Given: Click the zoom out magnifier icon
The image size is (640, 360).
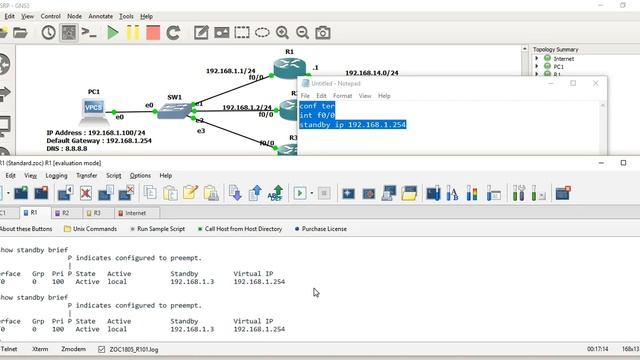Looking at the screenshot, I should [302, 32].
